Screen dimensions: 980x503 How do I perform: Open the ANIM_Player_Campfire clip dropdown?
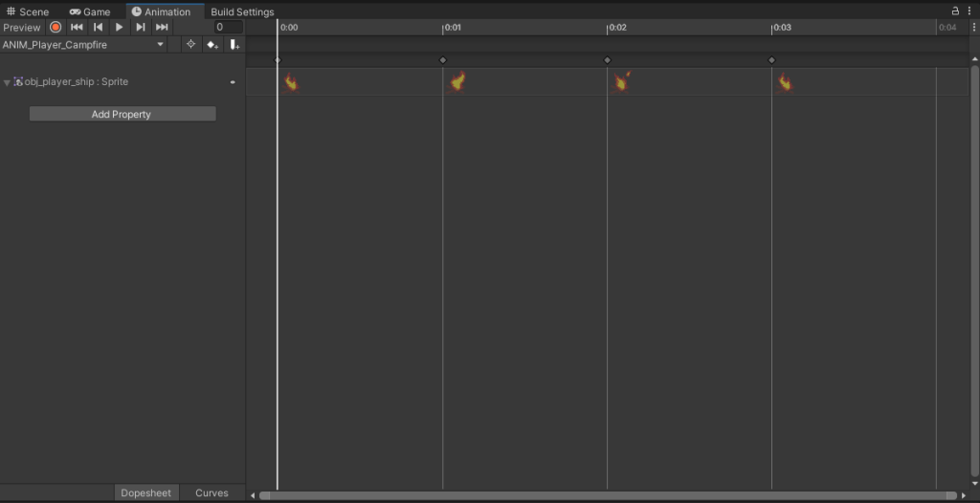point(83,45)
